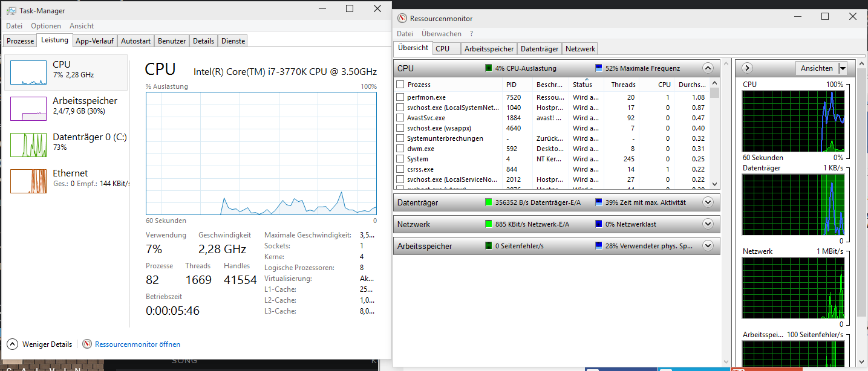Viewport: 868px width, 371px height.
Task: Click the up-arrow icon next to Weniger Details
Action: pos(12,344)
